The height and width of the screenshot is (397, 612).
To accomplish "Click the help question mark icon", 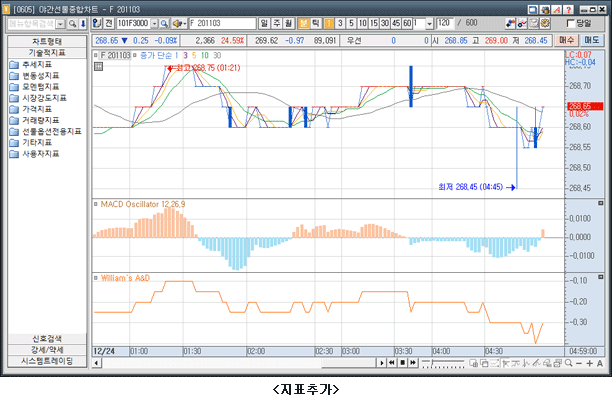I will [x=569, y=9].
